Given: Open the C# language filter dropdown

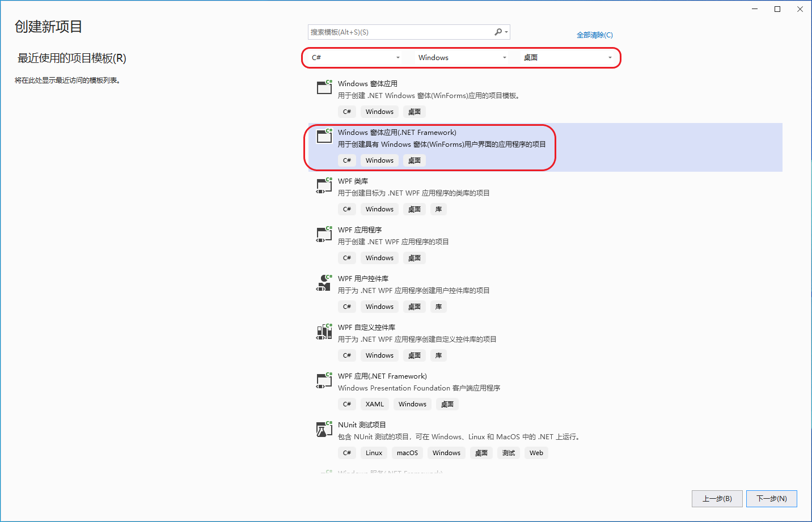Looking at the screenshot, I should [x=356, y=58].
